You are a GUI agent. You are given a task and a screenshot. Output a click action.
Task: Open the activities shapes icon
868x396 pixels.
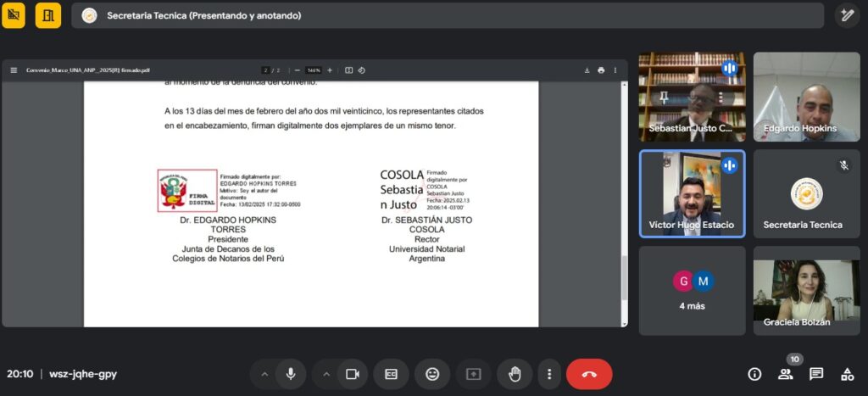coord(847,374)
